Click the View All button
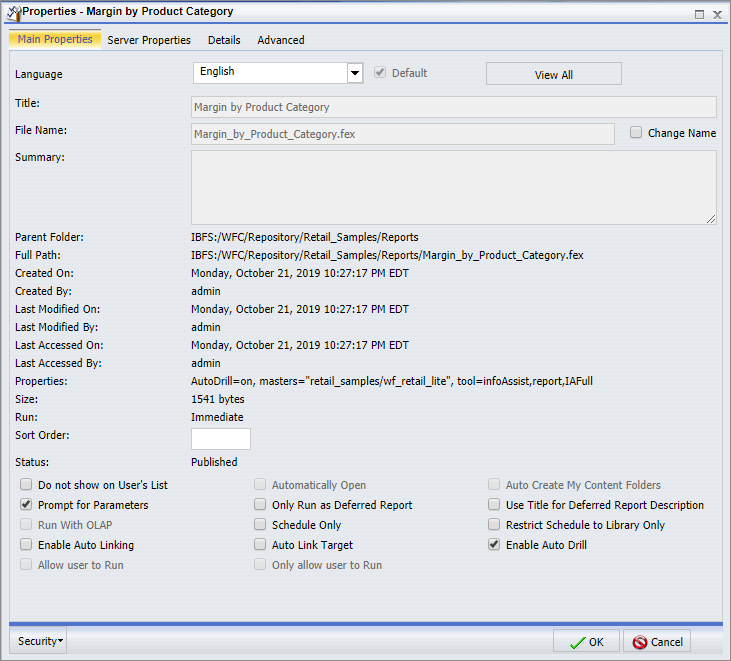 pos(553,74)
